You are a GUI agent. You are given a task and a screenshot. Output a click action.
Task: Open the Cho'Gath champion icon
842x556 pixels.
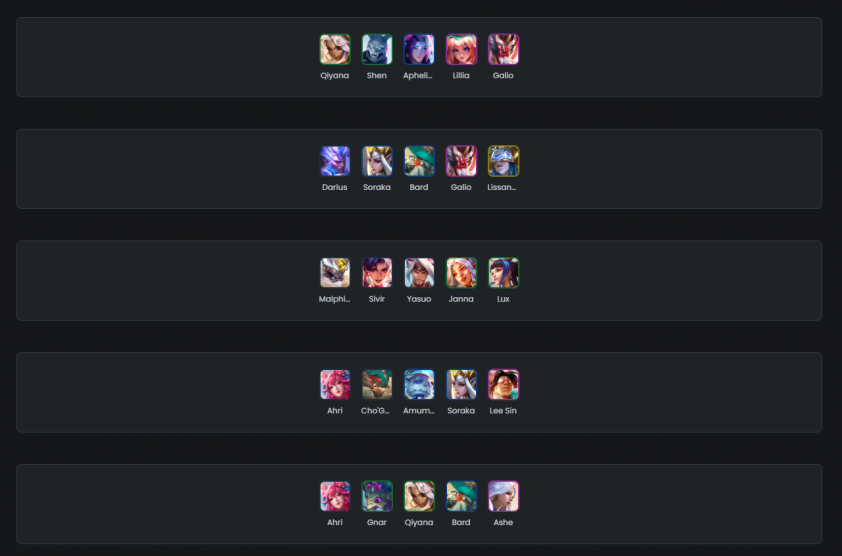pyautogui.click(x=376, y=385)
